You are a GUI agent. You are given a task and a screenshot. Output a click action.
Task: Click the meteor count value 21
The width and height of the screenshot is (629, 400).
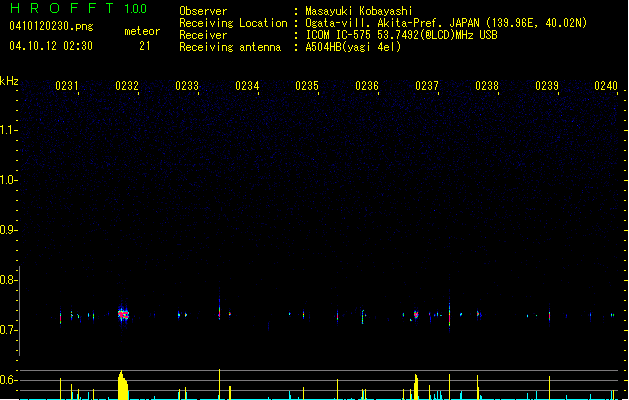[x=144, y=46]
